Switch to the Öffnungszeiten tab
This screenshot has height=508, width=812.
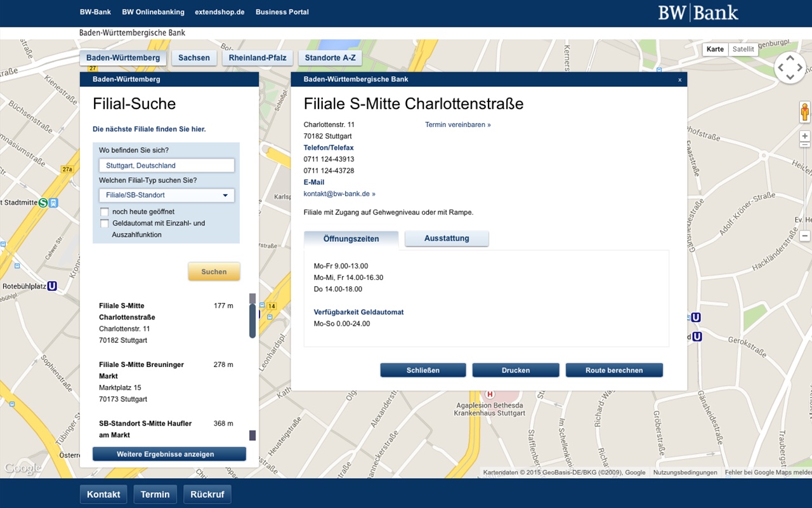(351, 239)
